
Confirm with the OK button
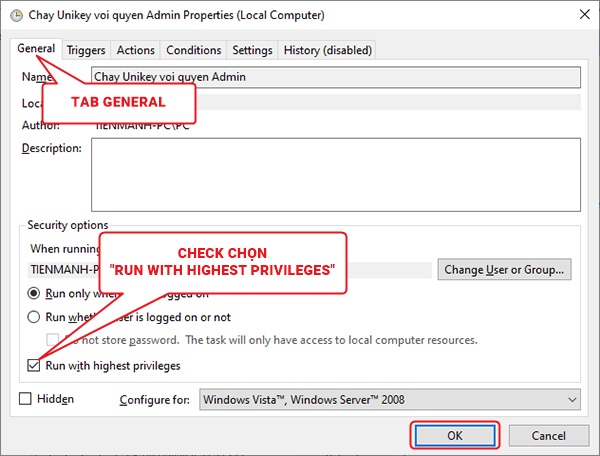455,435
